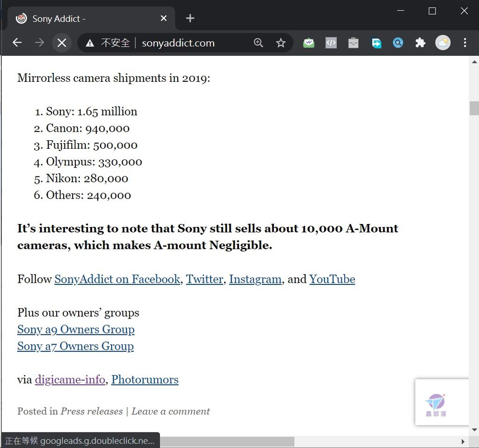
Task: Minimize the Chrome window
Action: (400, 11)
